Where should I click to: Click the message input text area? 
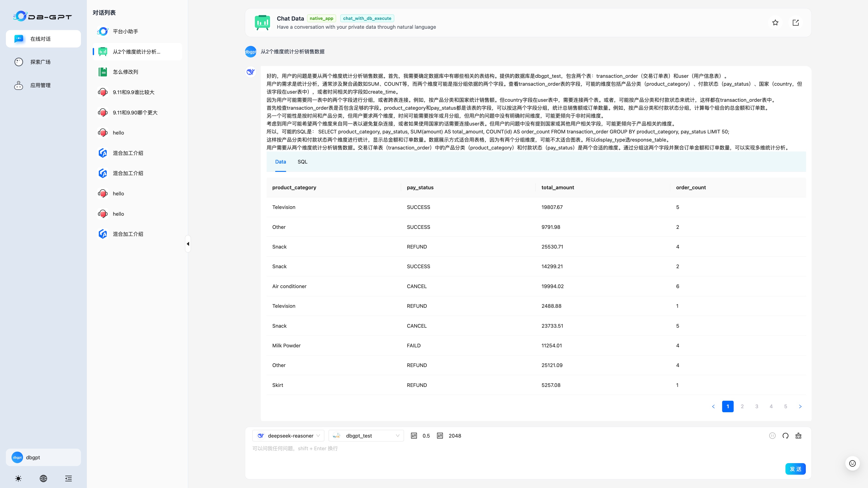coord(505,453)
